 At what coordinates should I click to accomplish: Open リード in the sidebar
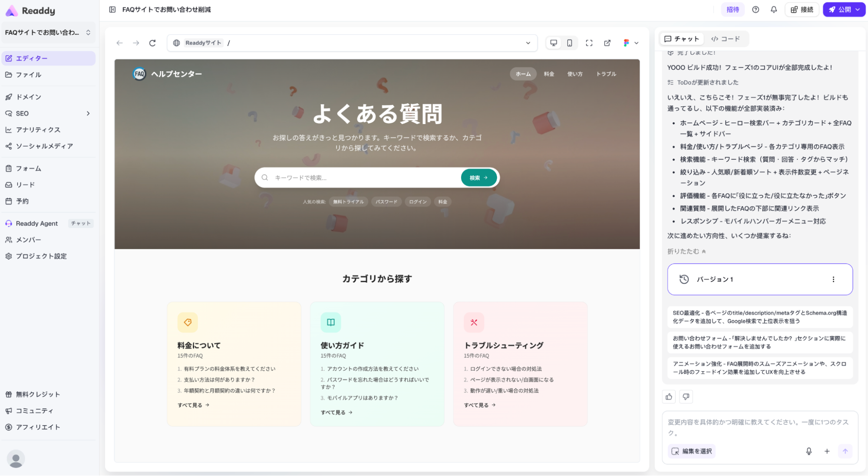[48, 185]
